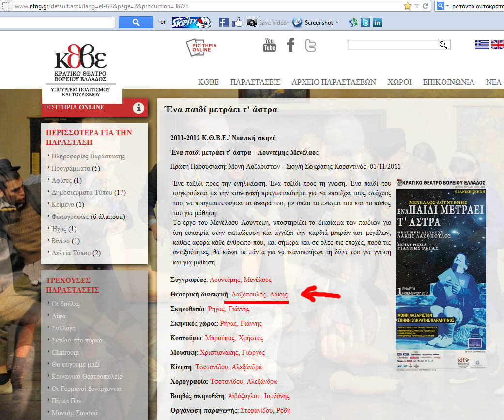Open the Εισιτήρια Online ticket icon
This screenshot has height=420, width=504.
[x=201, y=47]
